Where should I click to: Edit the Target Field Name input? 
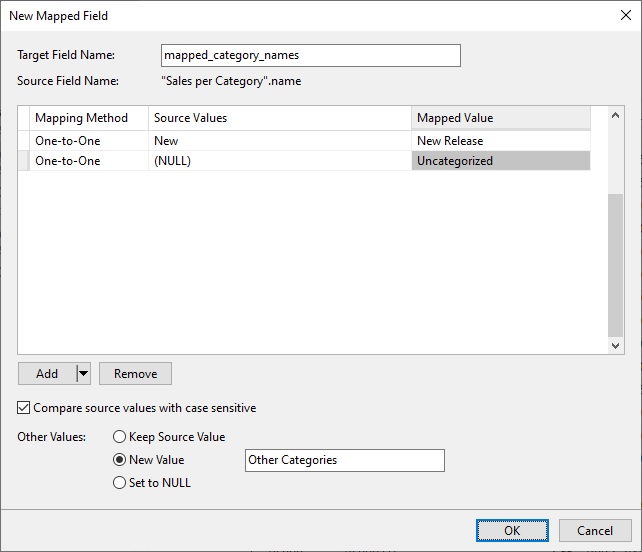pyautogui.click(x=310, y=55)
